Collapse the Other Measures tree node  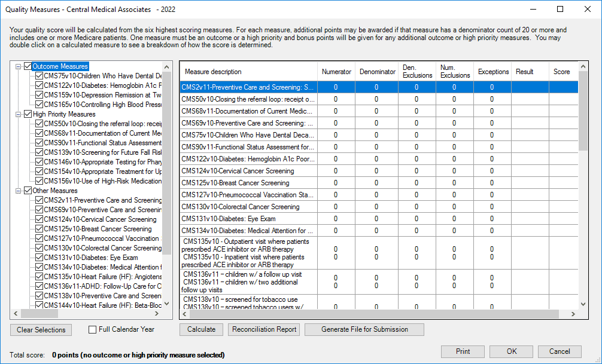[19, 191]
